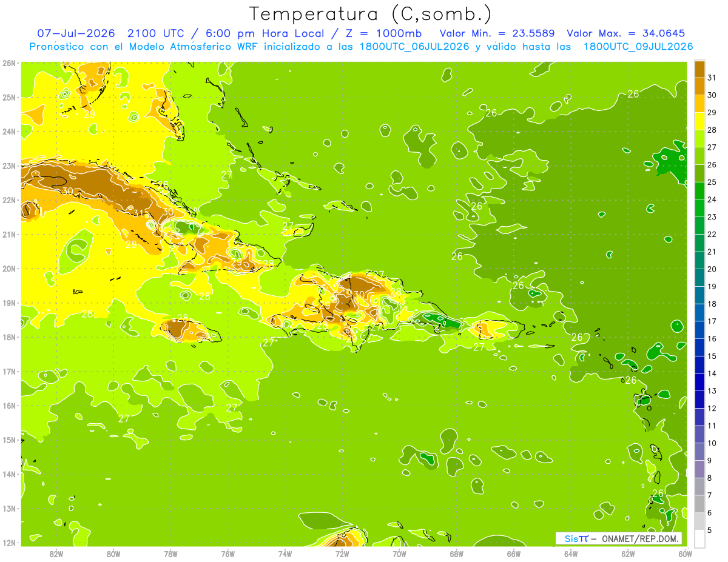Viewport: 728px width, 562px height.
Task: Click the colorbar label "28"
Action: (712, 130)
